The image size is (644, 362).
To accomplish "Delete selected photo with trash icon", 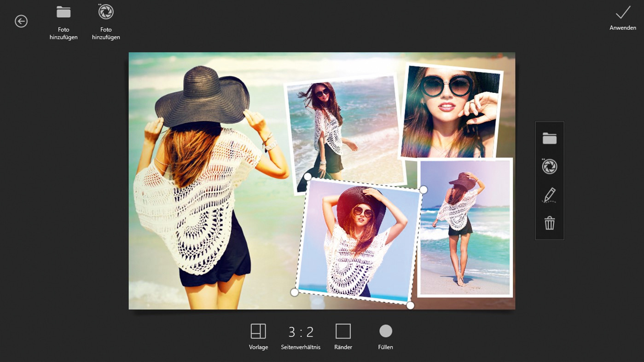I will 550,223.
